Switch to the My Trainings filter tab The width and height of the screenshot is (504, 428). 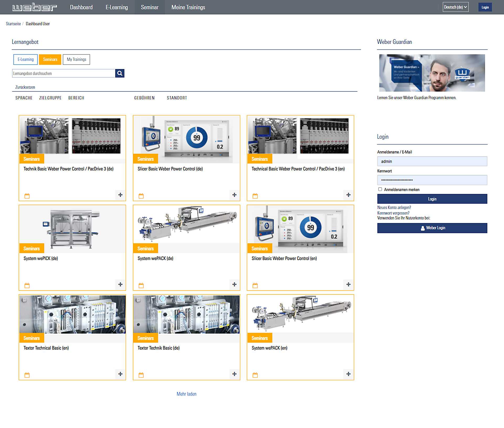click(x=76, y=60)
